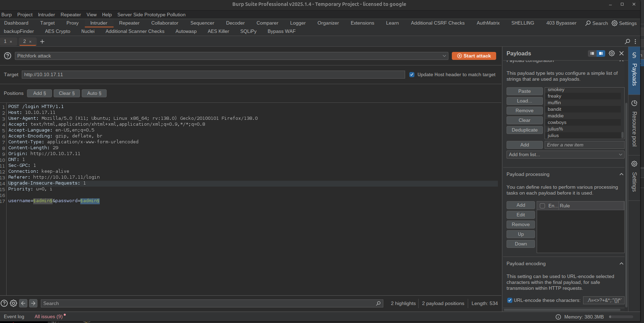Viewport: 644px width, 323px height.
Task: Open the Resource pool side tab
Action: click(x=634, y=125)
